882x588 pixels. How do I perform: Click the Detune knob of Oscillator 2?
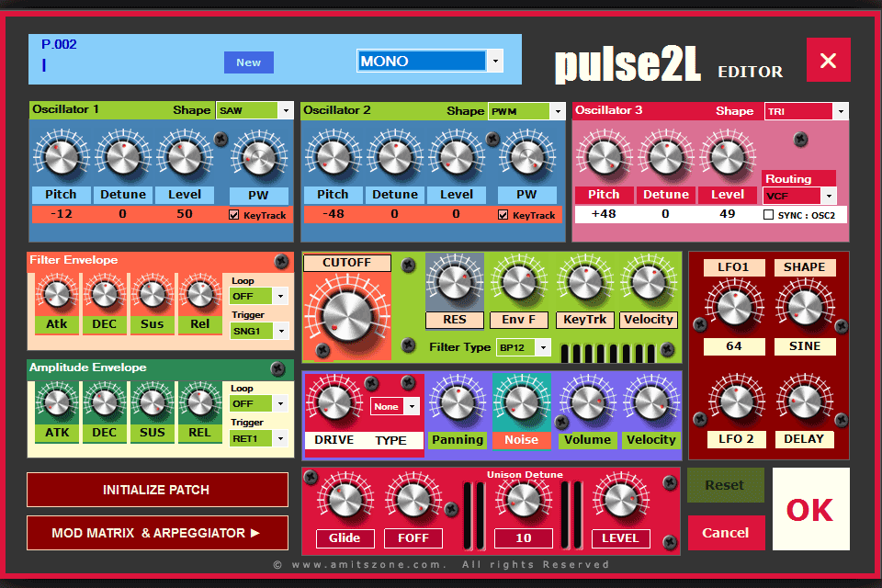(395, 156)
